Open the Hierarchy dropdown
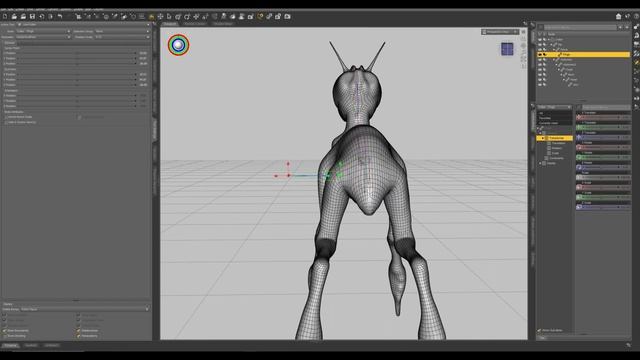Screen dimensions: 640x360 (x=43, y=37)
